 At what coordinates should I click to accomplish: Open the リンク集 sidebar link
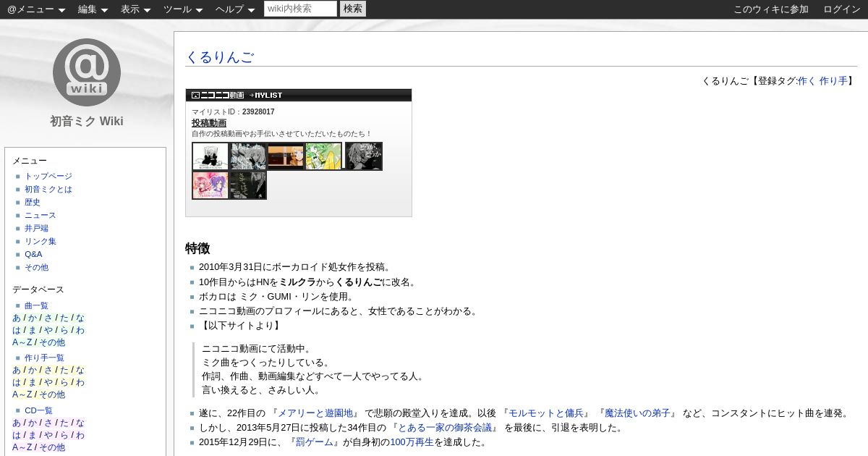[40, 241]
